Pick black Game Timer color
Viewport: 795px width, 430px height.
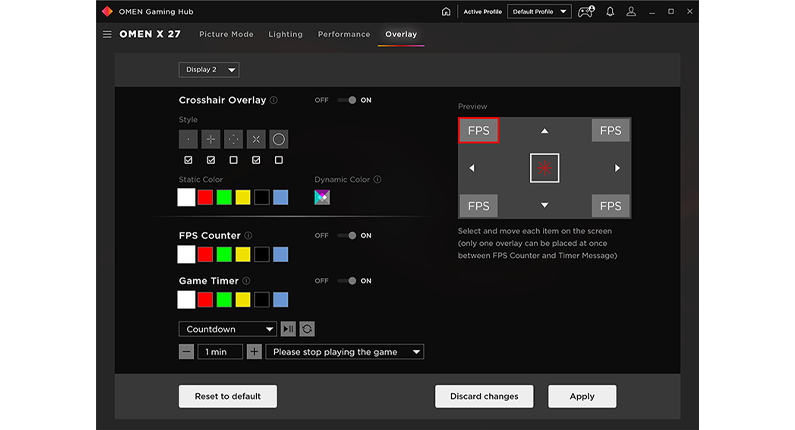pos(262,300)
